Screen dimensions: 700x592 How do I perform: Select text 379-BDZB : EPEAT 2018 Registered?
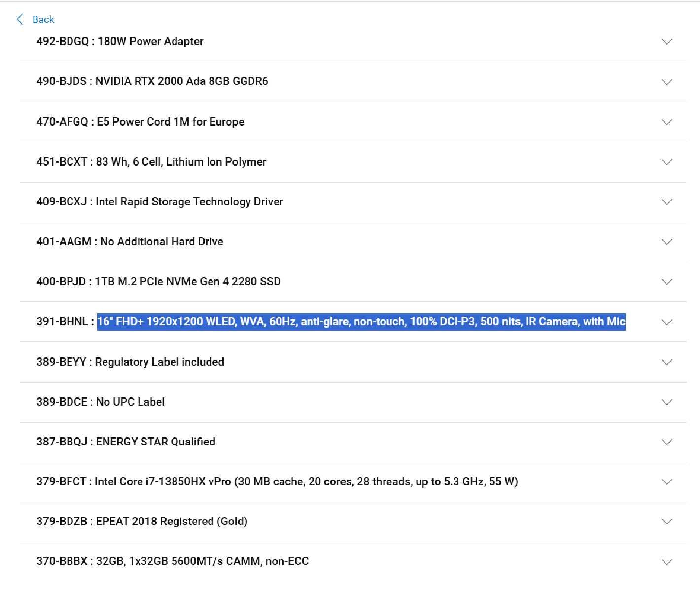(x=142, y=521)
